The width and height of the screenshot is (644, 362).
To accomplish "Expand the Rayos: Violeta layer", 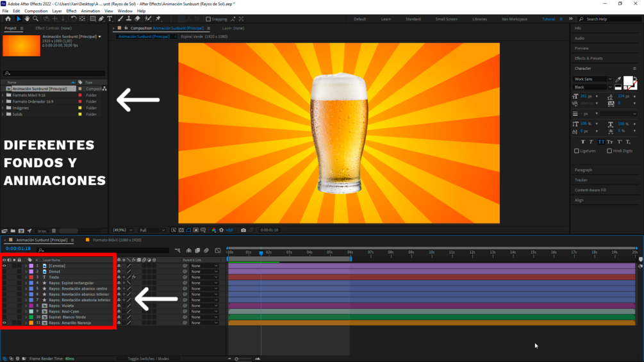I will [26, 306].
